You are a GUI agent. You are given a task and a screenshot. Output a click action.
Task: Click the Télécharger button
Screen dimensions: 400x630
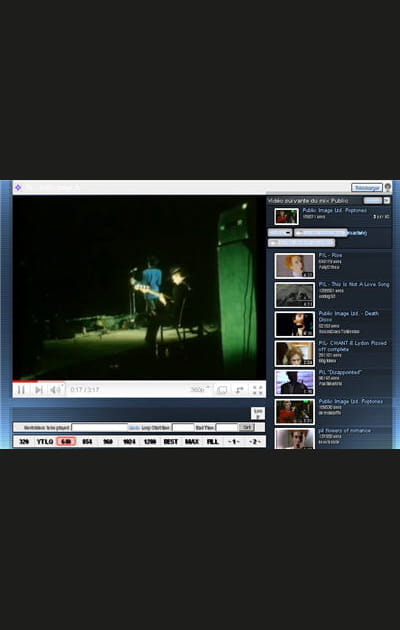click(367, 188)
